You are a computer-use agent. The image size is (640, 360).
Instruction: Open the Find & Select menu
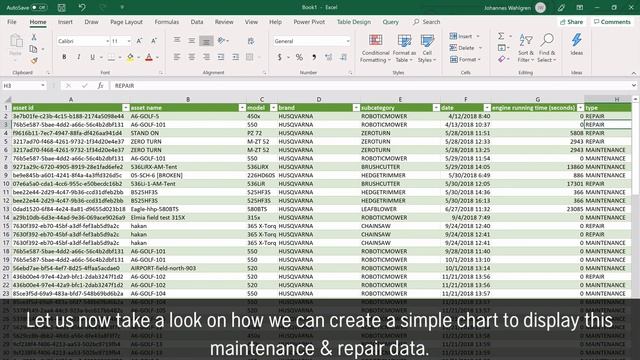point(547,48)
